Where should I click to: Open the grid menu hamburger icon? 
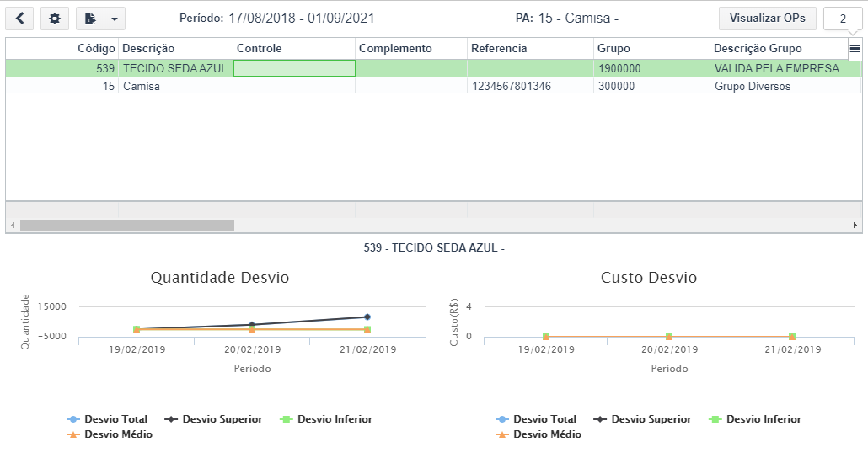click(x=855, y=49)
